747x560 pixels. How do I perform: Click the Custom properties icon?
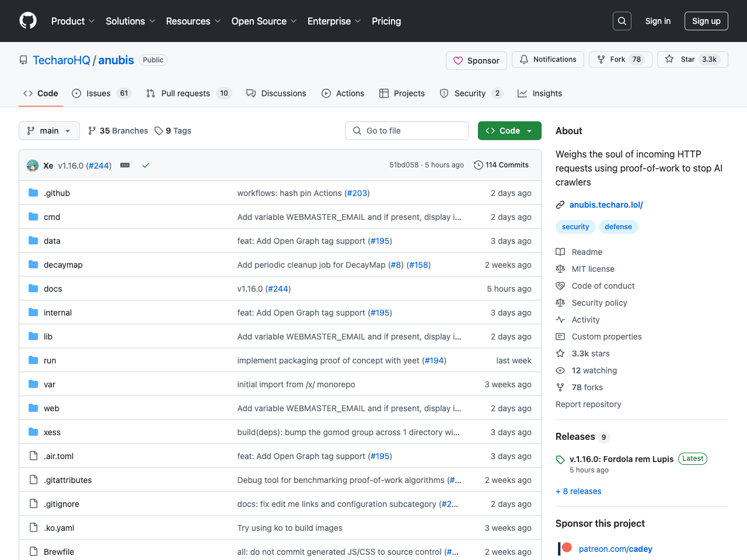[560, 337]
